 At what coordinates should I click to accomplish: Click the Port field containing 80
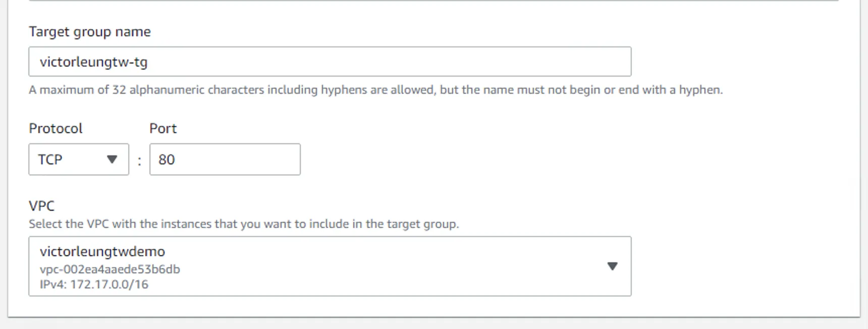click(x=225, y=159)
